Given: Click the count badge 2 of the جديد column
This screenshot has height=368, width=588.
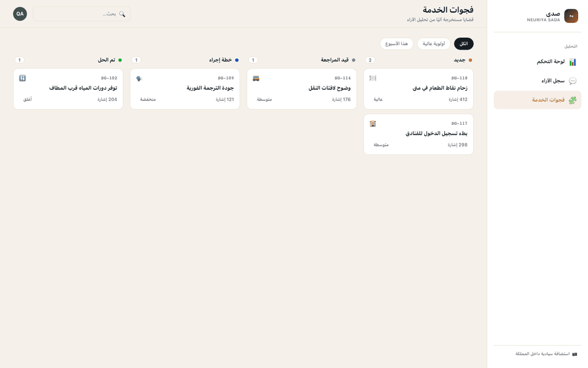Looking at the screenshot, I should click(x=370, y=60).
